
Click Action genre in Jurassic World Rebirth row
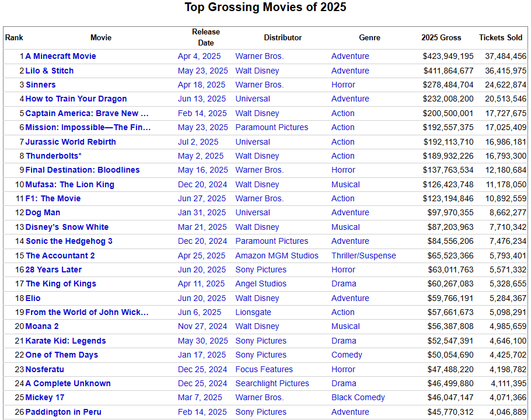pyautogui.click(x=343, y=142)
